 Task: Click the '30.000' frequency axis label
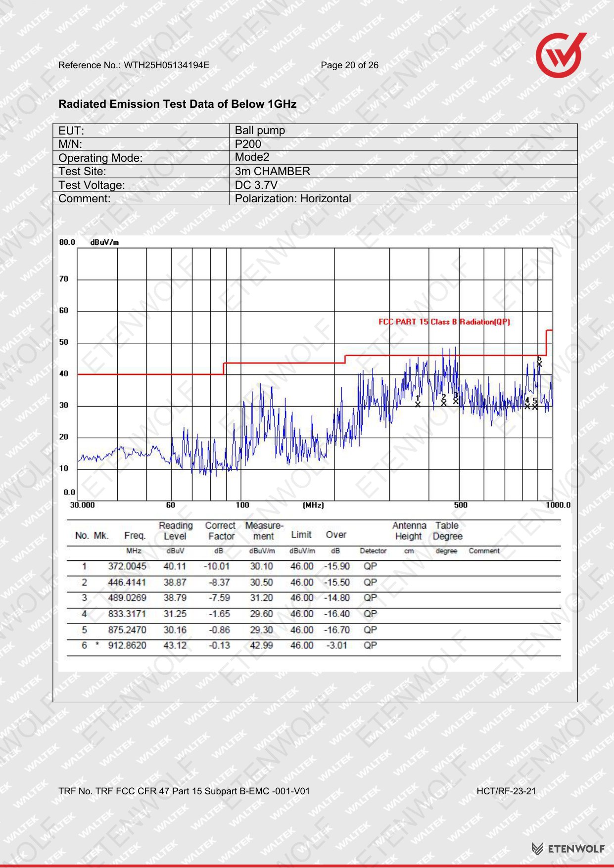tap(82, 505)
